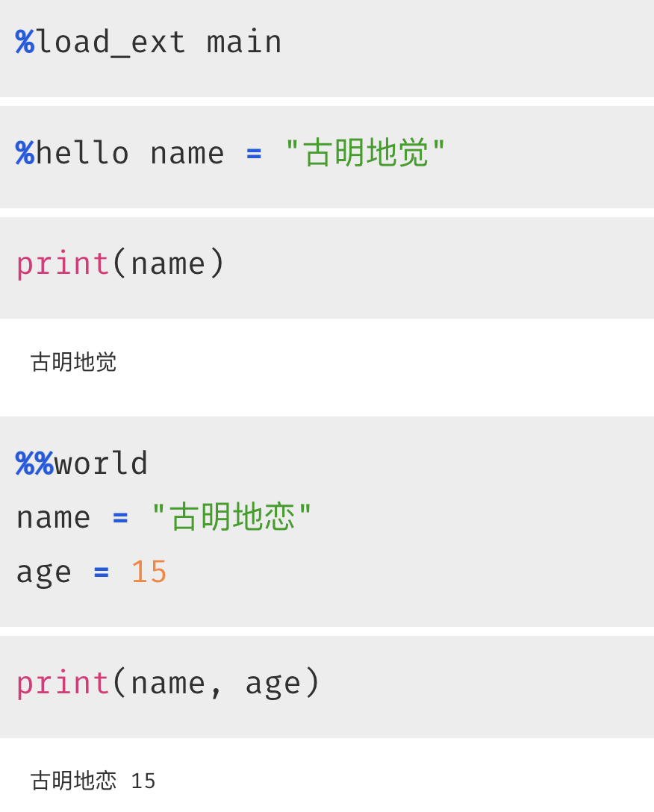
Task: Click the equals sign after age
Action: pos(102,572)
